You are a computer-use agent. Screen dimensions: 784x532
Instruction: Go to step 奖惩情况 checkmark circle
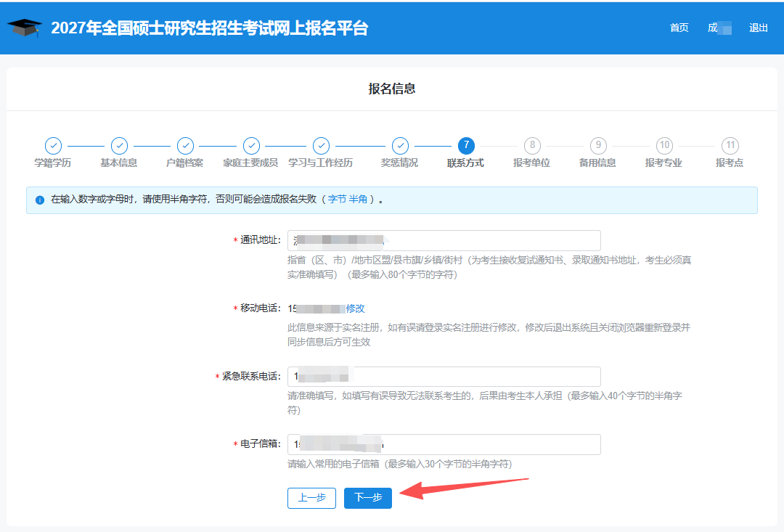400,146
